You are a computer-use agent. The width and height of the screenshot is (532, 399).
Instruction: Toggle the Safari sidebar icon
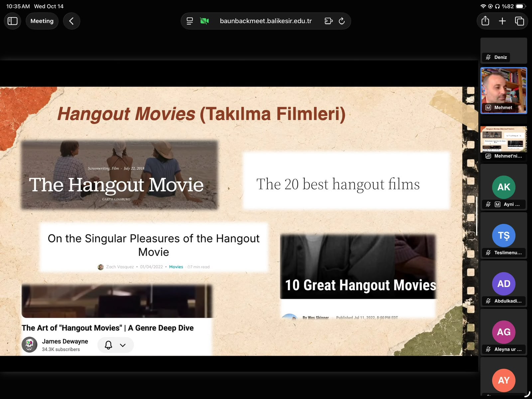point(13,21)
